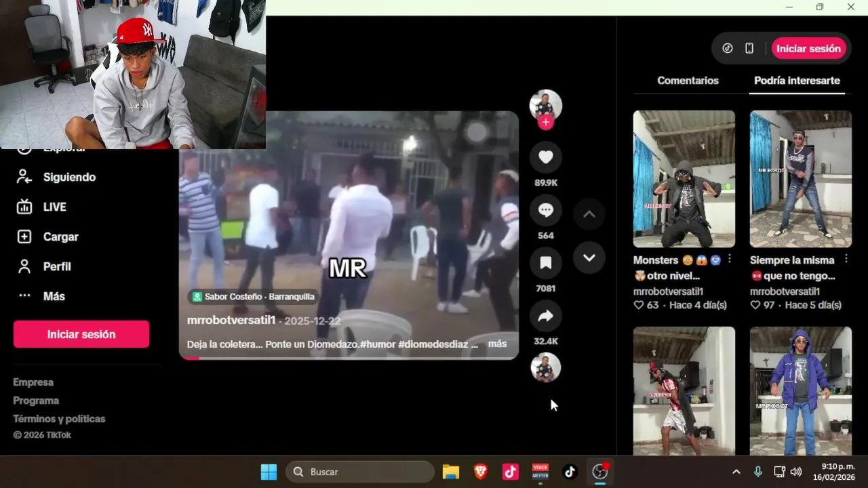Open File Explorer from taskbar
Viewport: 868px width, 488px height.
coord(451,472)
